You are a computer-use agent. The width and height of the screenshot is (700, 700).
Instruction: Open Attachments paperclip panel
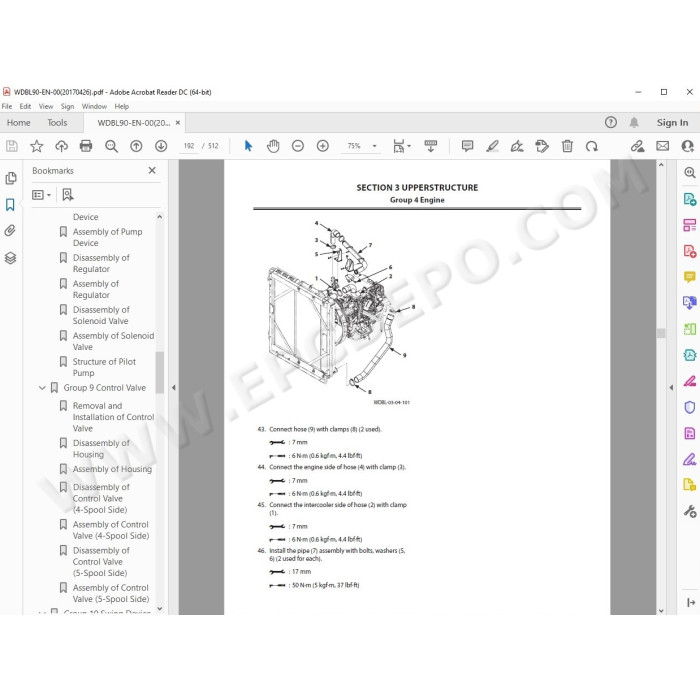pyautogui.click(x=10, y=231)
